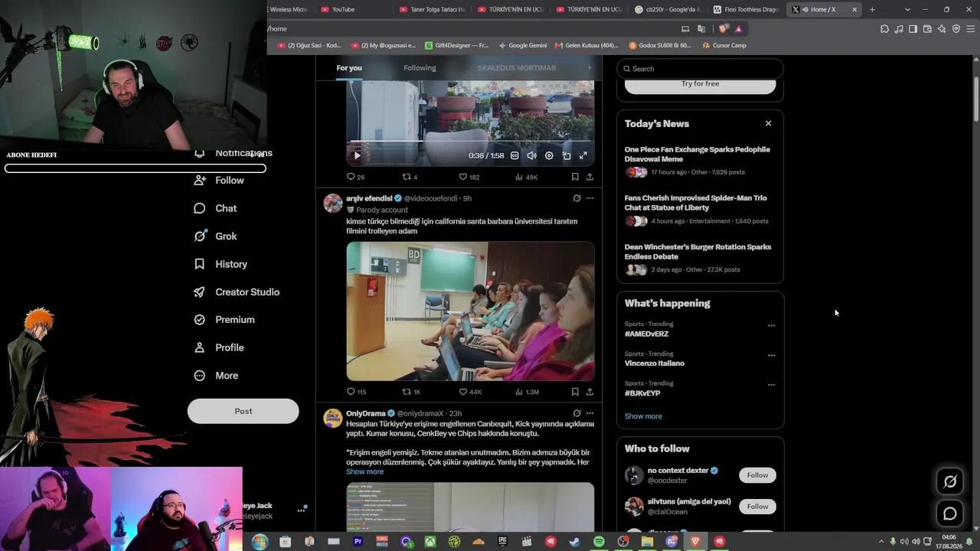View analytics of the post with 1.3M views
980x551 pixels.
coord(527,392)
